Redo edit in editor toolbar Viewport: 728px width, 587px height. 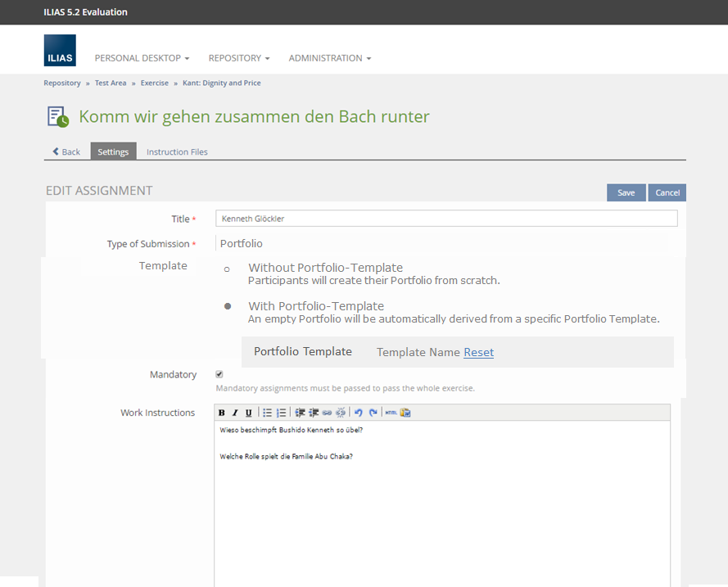(373, 413)
